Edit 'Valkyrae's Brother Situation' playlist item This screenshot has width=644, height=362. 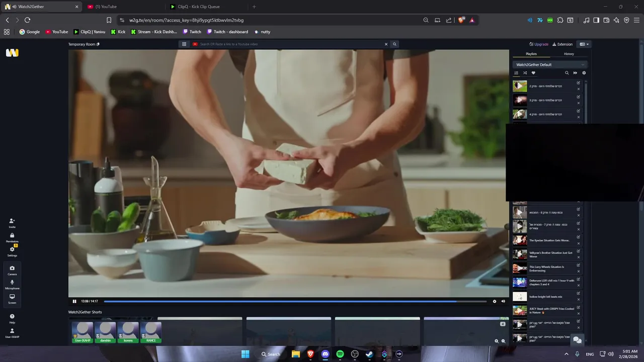point(579,251)
